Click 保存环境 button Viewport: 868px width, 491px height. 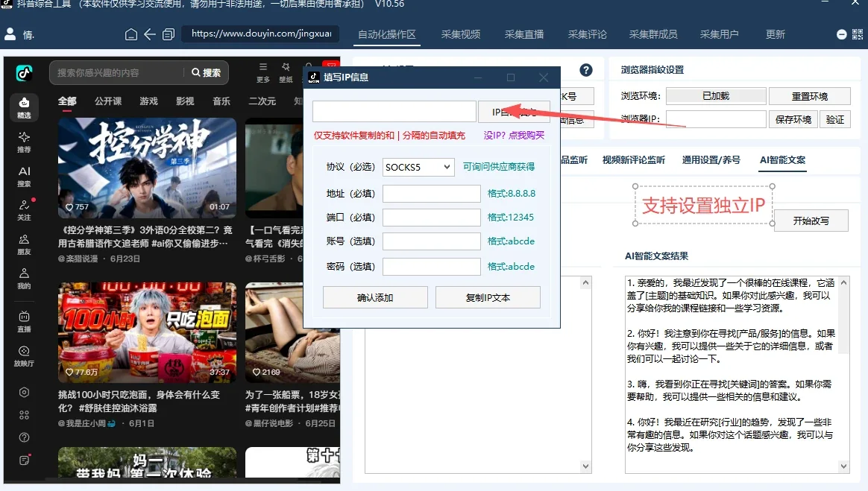click(x=793, y=119)
